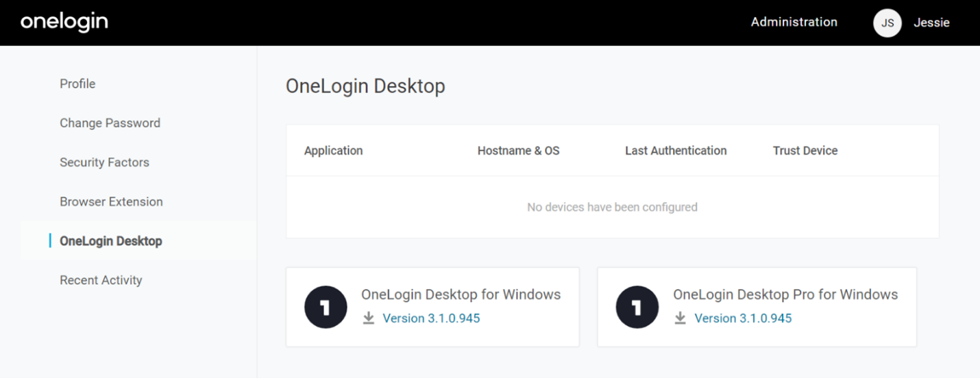The width and height of the screenshot is (980, 378).
Task: Download Version 3.1.0.945 of Desktop Pro for Windows
Action: tap(743, 318)
